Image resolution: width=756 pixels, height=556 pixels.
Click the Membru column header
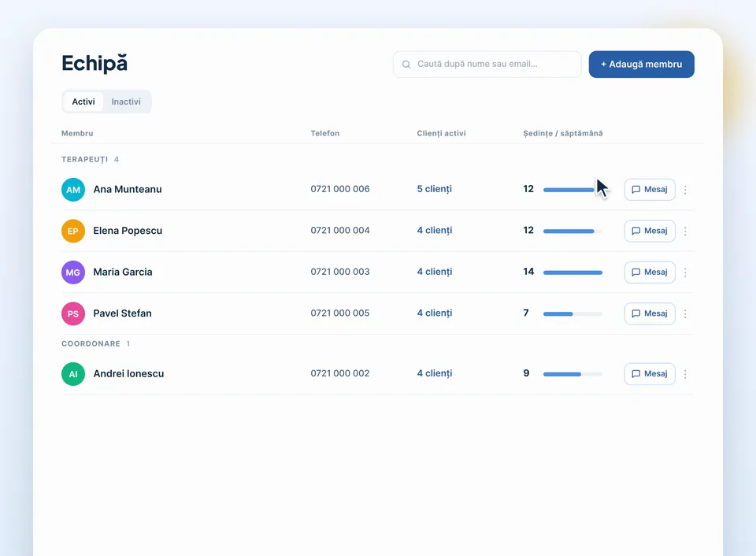[77, 133]
